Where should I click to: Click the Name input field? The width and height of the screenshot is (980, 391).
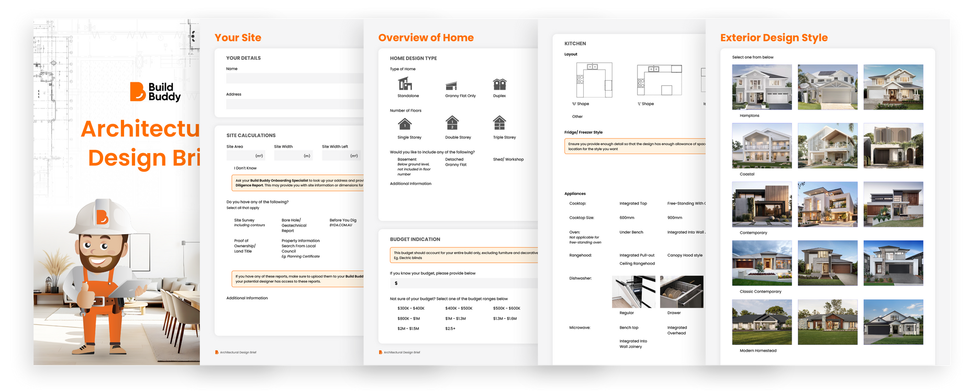tap(295, 78)
